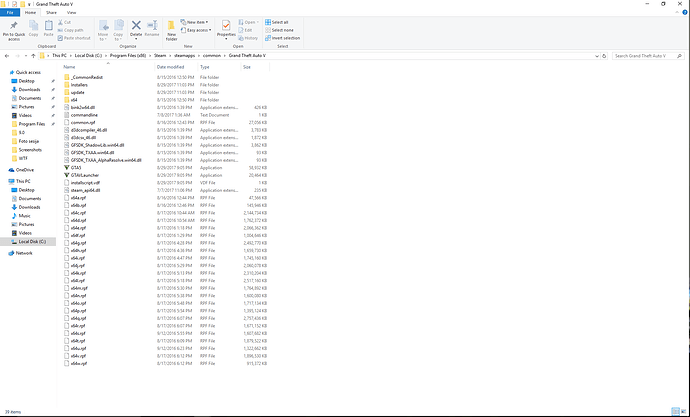This screenshot has width=690, height=417.
Task: Switch to the Share ribbon tab
Action: [x=51, y=13]
